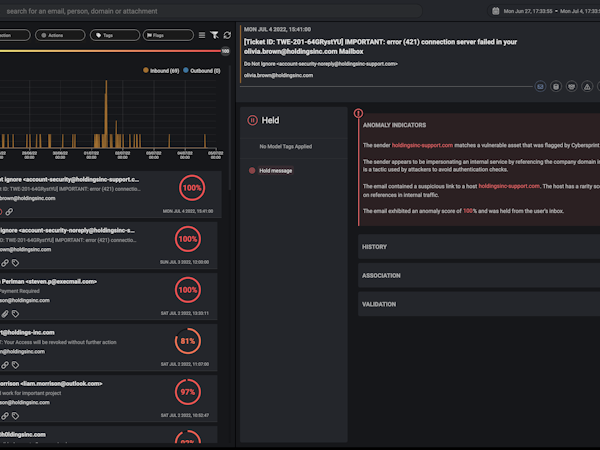Viewport: 600px width, 450px height.
Task: Click the No Model Tags Applied text
Action: pyautogui.click(x=286, y=147)
